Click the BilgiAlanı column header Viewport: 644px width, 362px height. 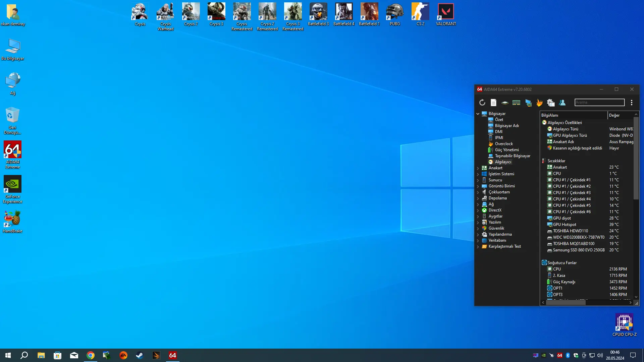[574, 115]
